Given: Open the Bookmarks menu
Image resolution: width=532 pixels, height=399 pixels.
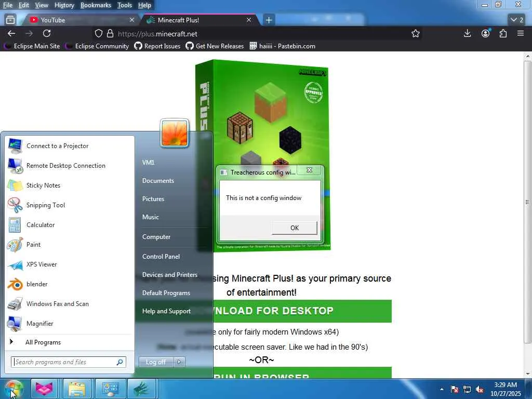Looking at the screenshot, I should (96, 5).
